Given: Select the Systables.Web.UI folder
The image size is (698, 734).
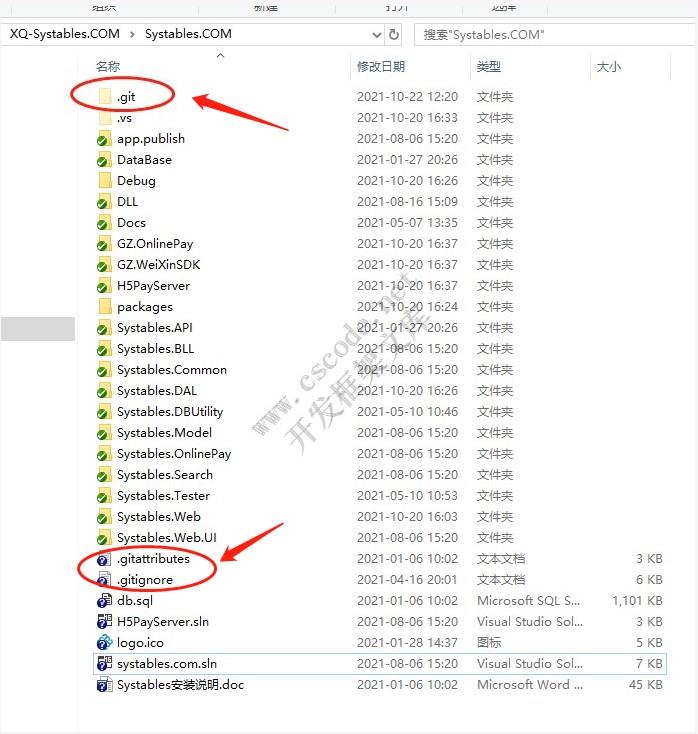Looking at the screenshot, I should click(166, 538).
